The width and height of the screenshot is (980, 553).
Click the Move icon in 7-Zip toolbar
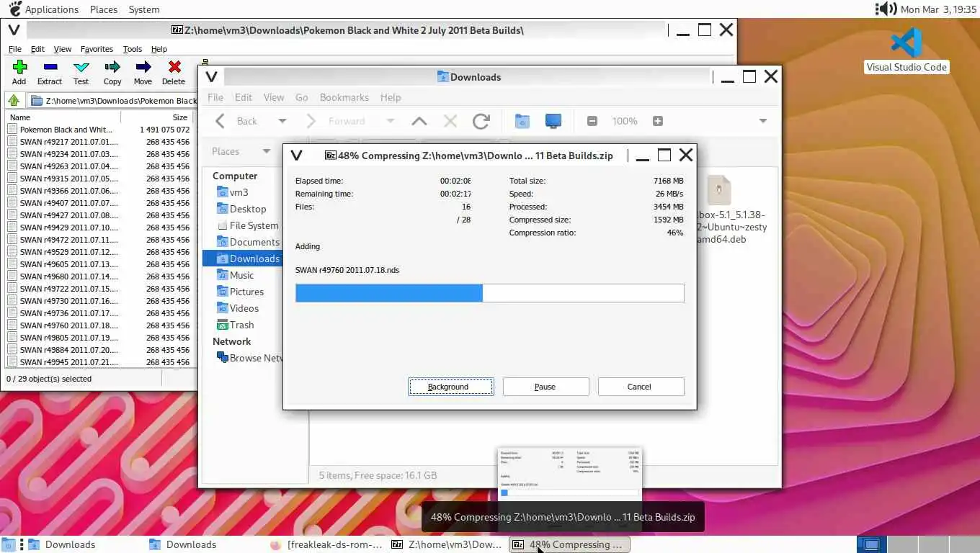[x=143, y=67]
